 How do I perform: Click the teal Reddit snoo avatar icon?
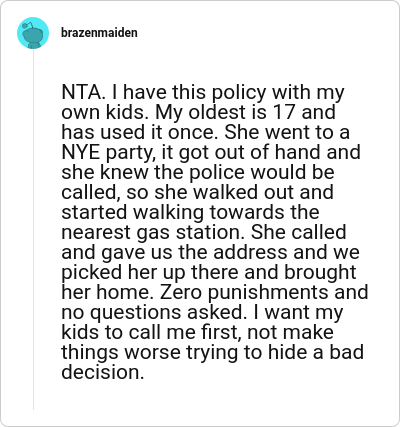point(33,33)
